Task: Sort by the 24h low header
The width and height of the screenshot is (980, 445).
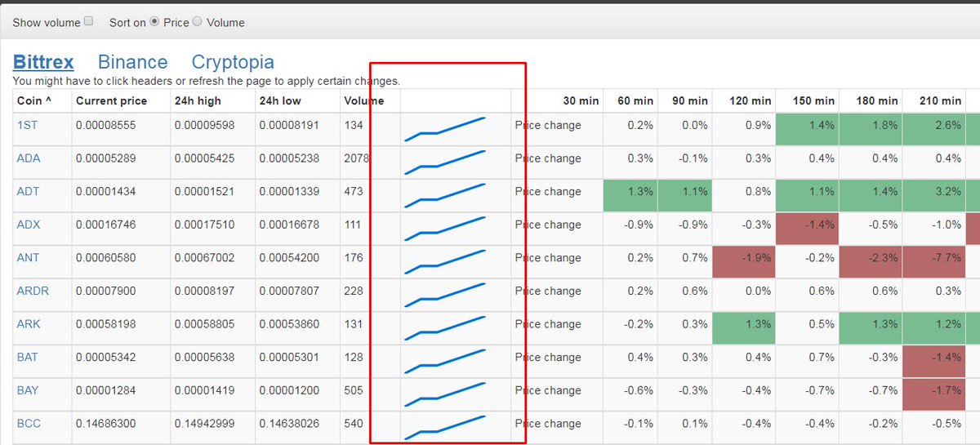Action: (282, 101)
